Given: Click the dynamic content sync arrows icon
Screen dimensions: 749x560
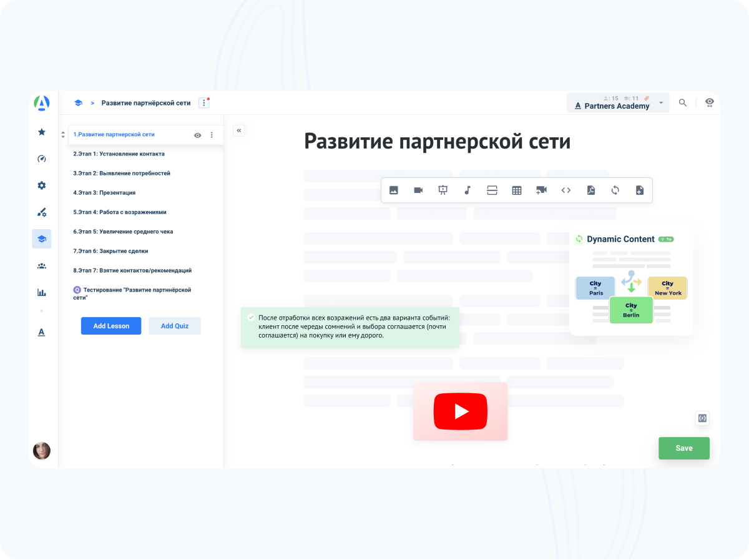Looking at the screenshot, I should point(615,190).
